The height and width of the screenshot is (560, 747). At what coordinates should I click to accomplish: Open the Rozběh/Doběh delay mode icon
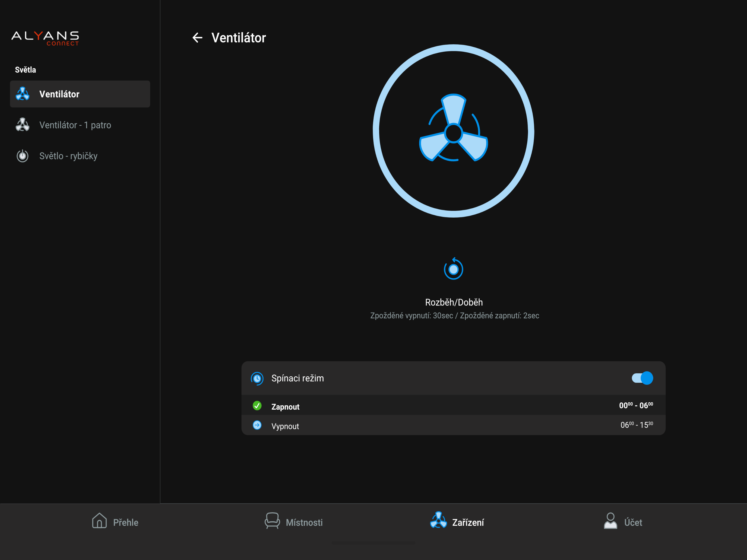(453, 269)
